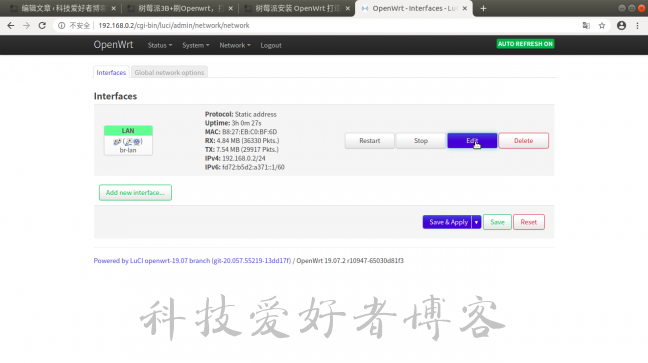Image resolution: width=648 pixels, height=363 pixels.
Task: Click Add new interface button
Action: tap(135, 193)
